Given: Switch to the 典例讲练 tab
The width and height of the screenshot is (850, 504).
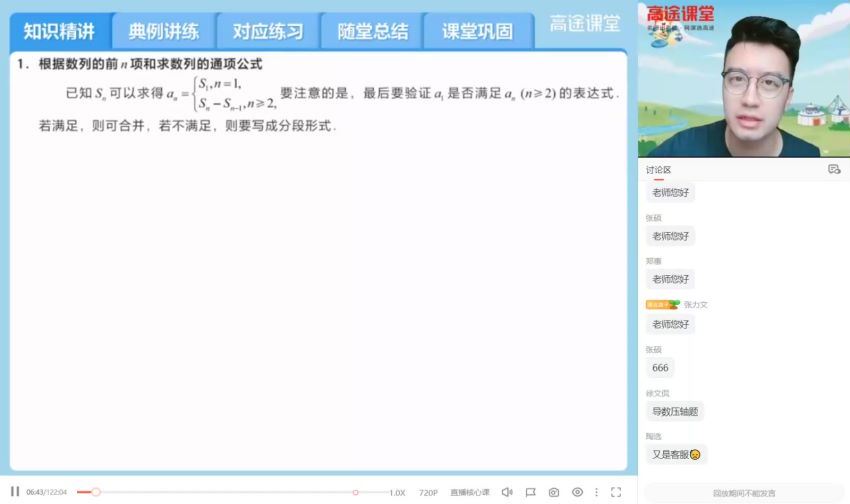Looking at the screenshot, I should tap(164, 31).
